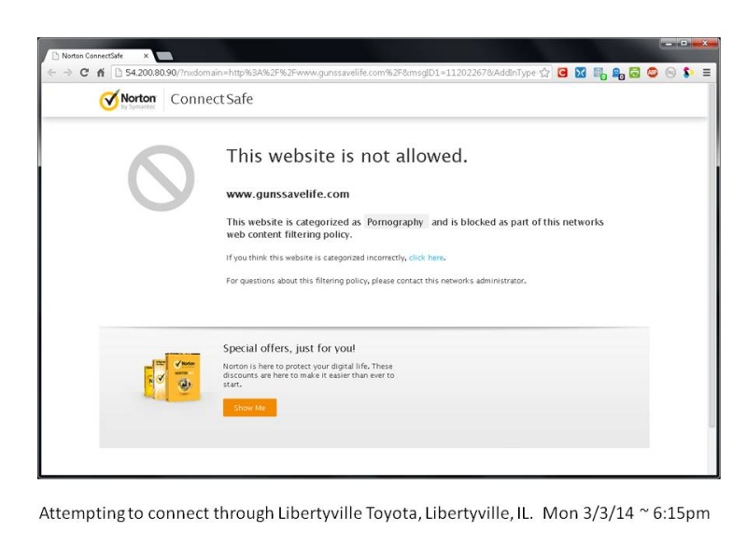Open the Adblock Plus extension icon
The image size is (747, 560).
(653, 72)
